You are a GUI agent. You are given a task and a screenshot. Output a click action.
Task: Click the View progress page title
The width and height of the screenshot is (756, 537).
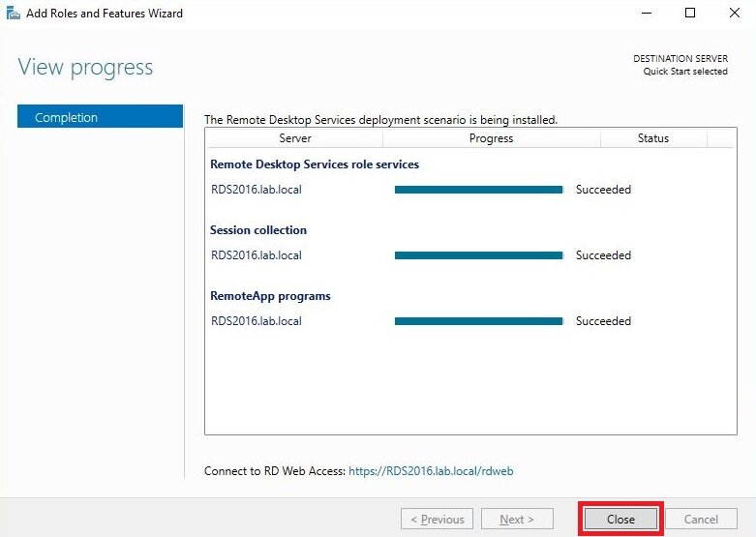pyautogui.click(x=85, y=68)
